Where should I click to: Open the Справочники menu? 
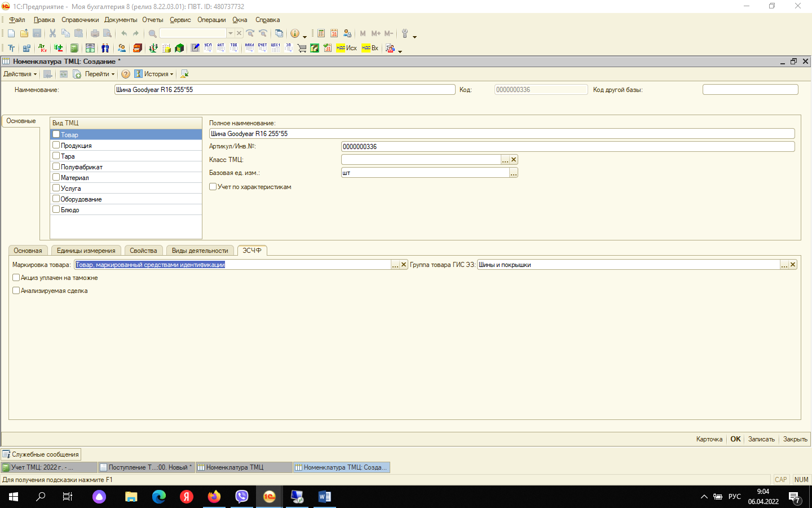[80, 20]
